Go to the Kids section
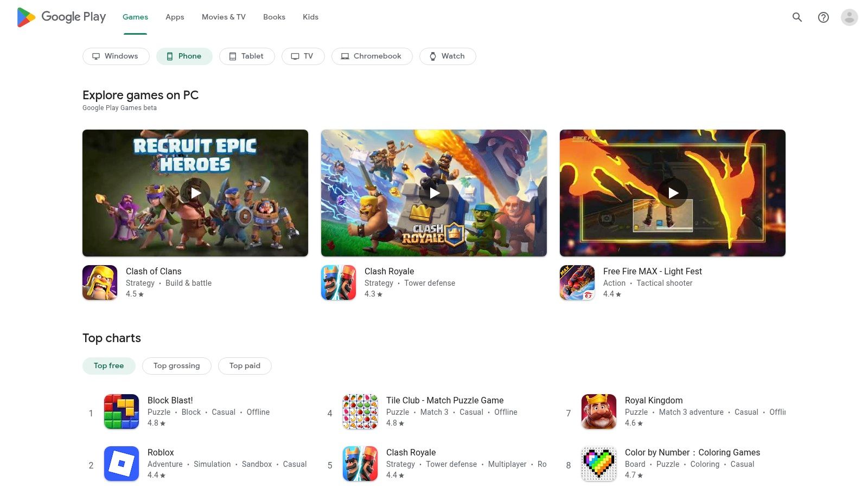This screenshot has height=488, width=868. 310,17
